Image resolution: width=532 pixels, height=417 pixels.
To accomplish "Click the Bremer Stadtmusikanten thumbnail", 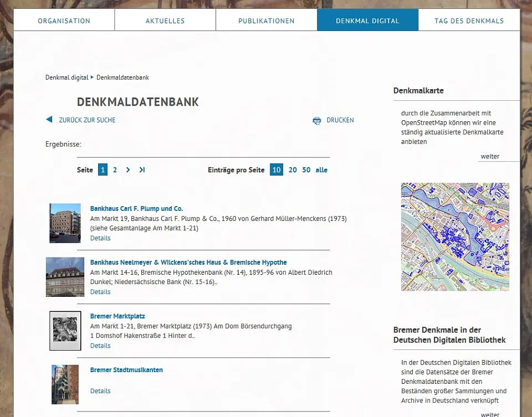I will coord(65,384).
